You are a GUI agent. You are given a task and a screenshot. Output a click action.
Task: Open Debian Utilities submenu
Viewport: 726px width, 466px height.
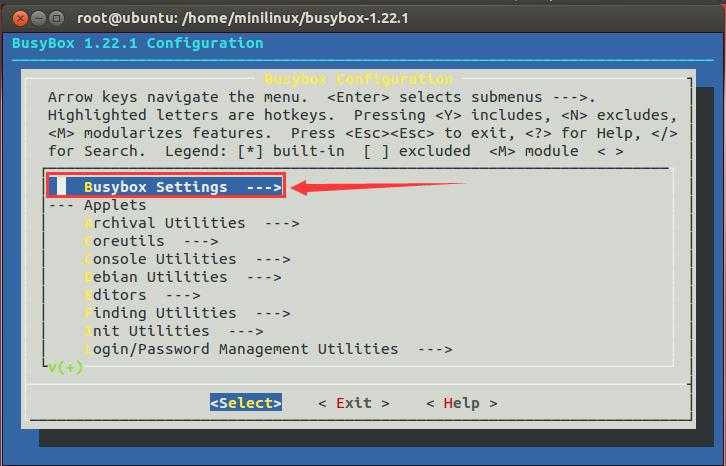[182, 277]
